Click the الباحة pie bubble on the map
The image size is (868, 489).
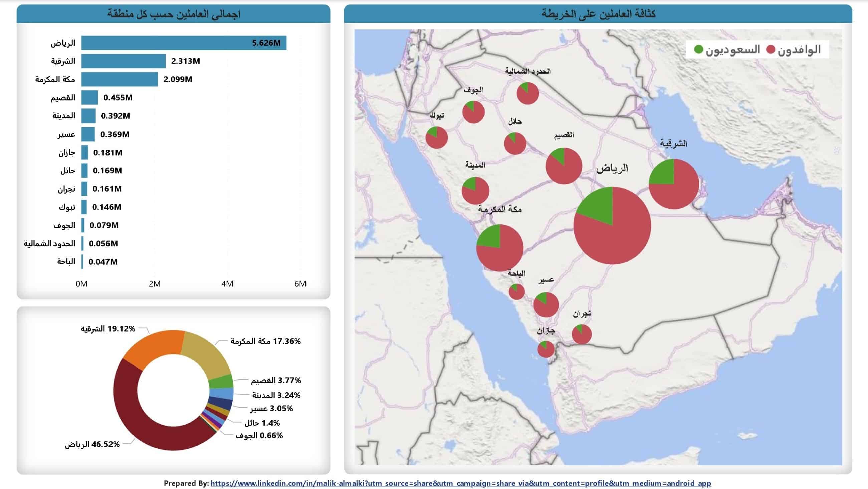[516, 291]
